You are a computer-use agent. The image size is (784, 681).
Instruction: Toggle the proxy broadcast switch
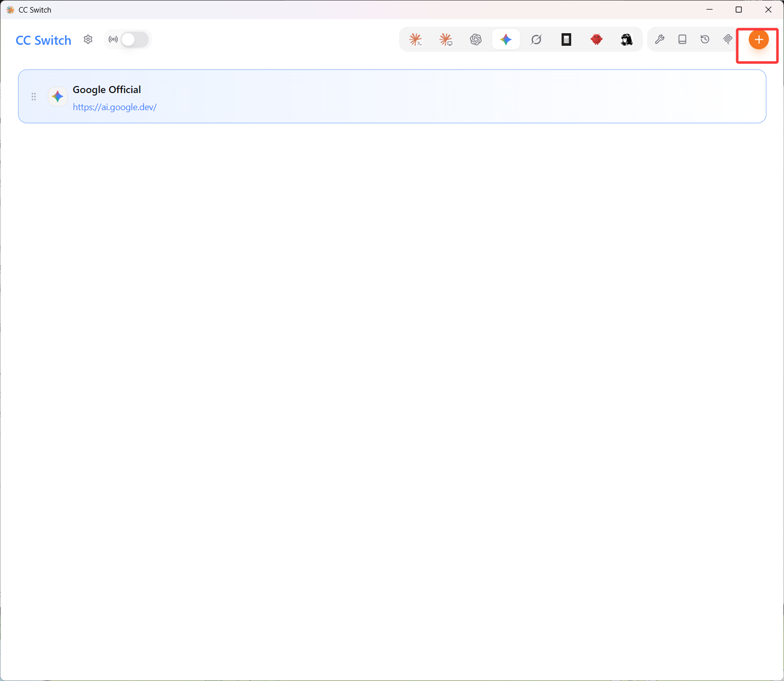134,39
